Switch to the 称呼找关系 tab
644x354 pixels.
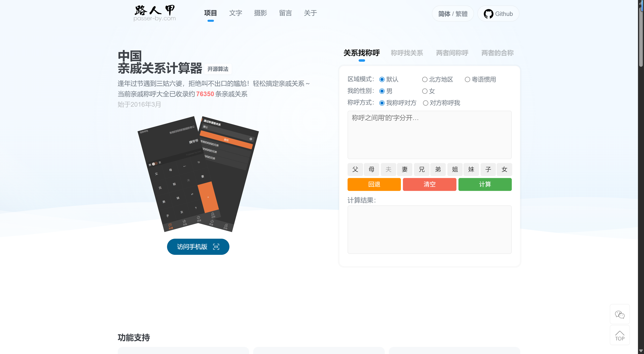click(x=407, y=53)
